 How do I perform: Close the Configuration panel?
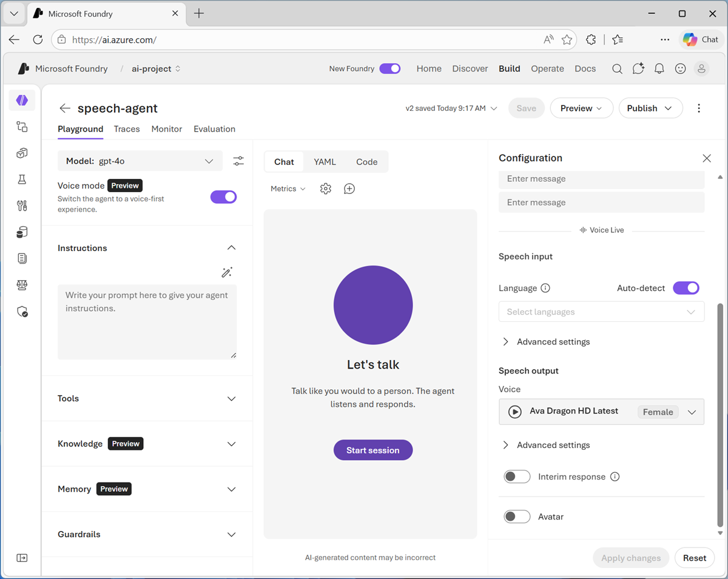click(707, 158)
